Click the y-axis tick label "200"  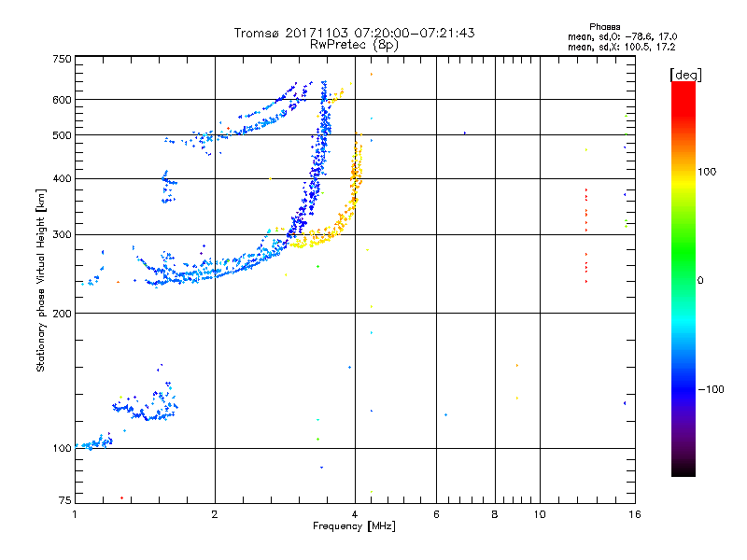62,313
